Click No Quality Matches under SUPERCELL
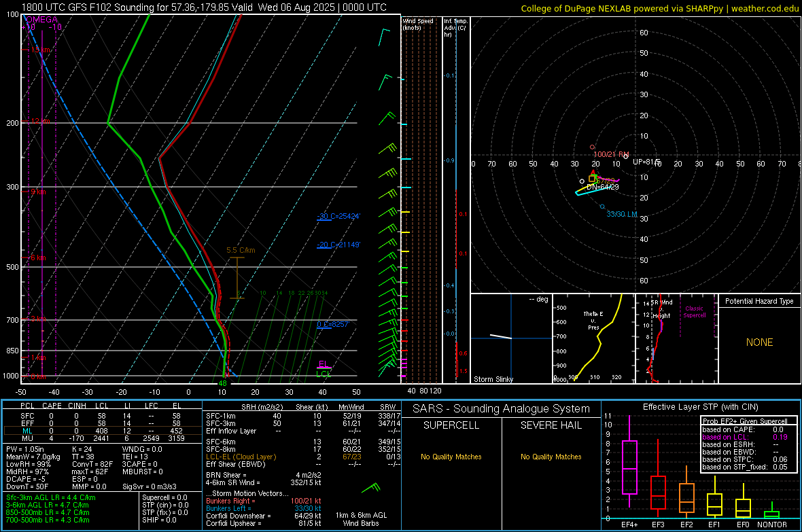Image resolution: width=802 pixels, height=532 pixels. pos(451,457)
